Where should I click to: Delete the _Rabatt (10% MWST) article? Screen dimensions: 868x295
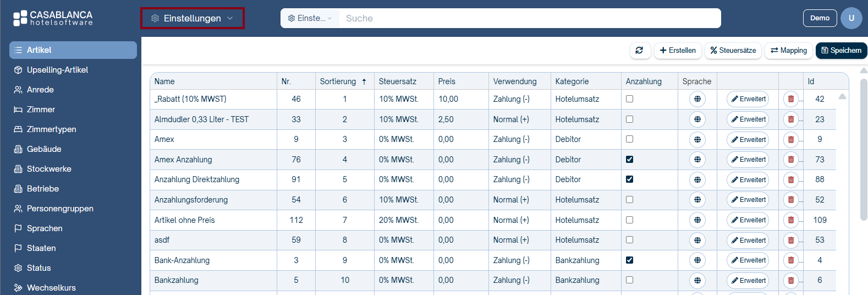791,99
